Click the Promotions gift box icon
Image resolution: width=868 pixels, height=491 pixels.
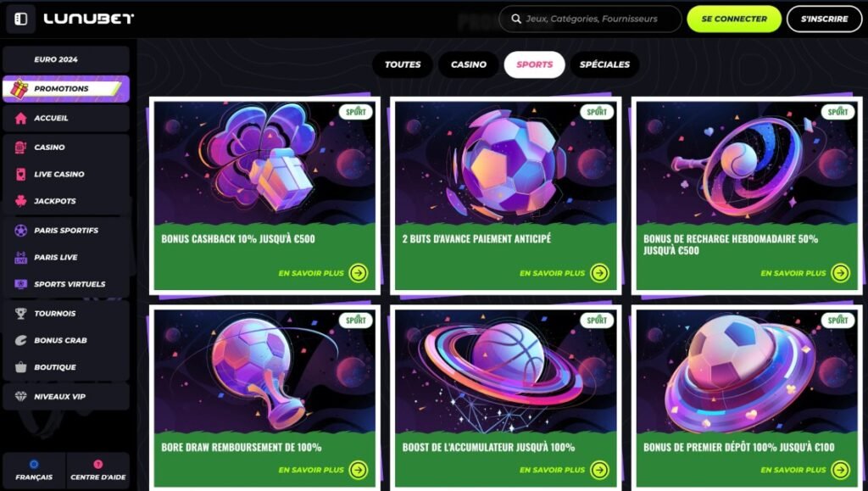tap(19, 88)
